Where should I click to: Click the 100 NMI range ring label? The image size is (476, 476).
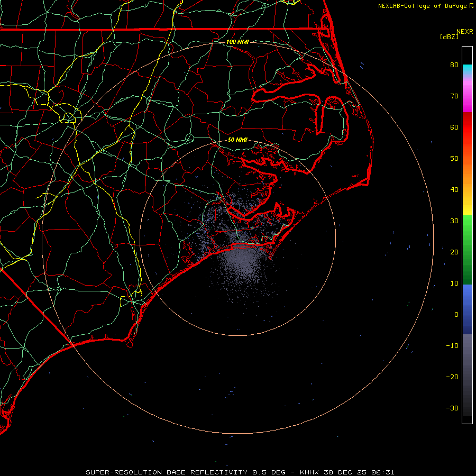click(x=237, y=42)
